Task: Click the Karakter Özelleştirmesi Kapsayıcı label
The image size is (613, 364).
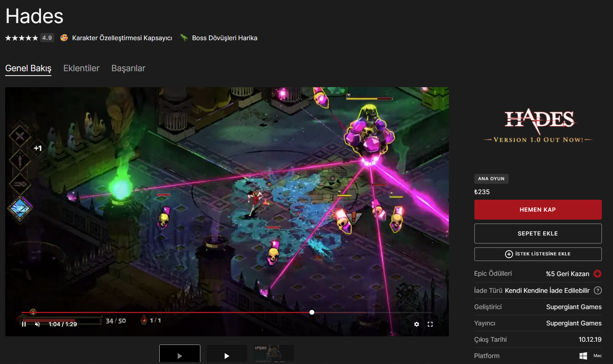Action: click(122, 38)
